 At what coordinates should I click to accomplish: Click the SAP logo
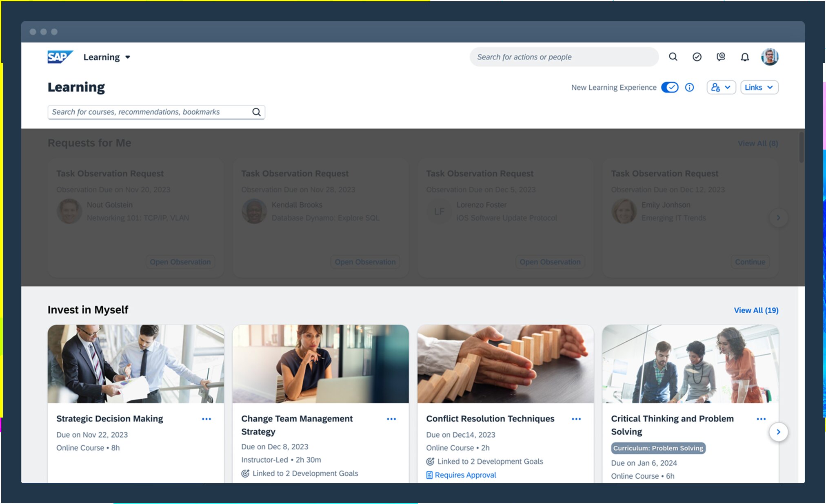tap(60, 57)
